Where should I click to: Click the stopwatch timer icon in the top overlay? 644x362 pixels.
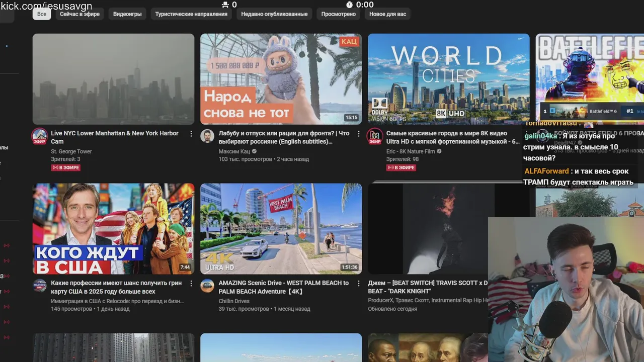(350, 5)
